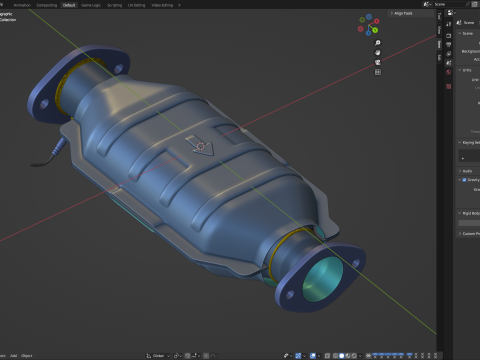Toggle perspective/orthographic grid icon
The height and width of the screenshot is (360, 480).
coord(378,72)
